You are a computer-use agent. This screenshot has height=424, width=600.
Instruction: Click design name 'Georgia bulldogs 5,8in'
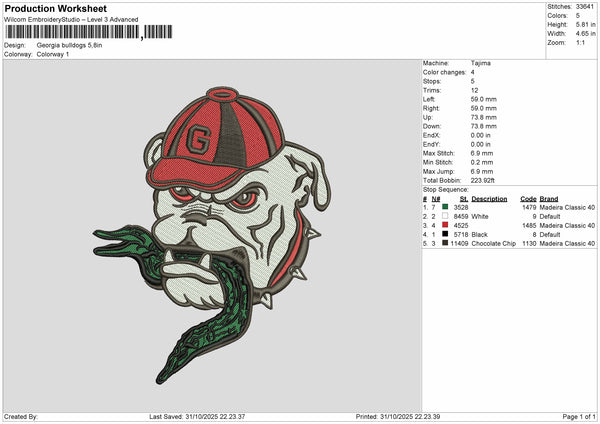pos(69,45)
